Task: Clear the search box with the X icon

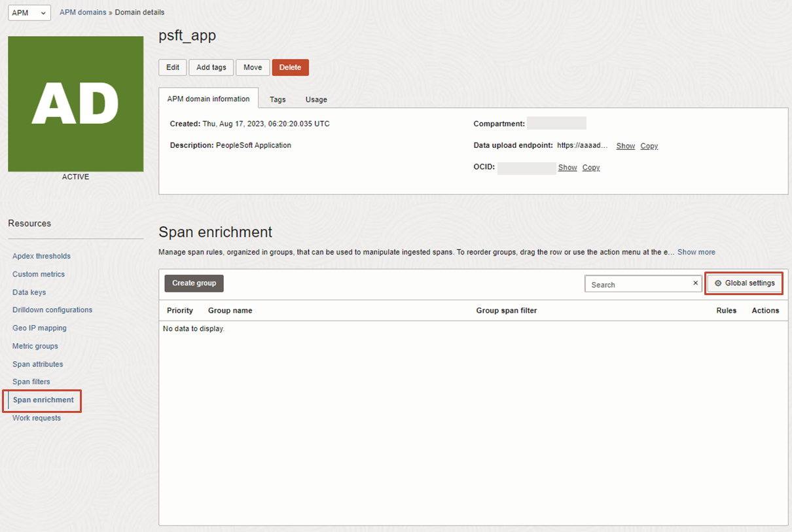Action: point(694,283)
